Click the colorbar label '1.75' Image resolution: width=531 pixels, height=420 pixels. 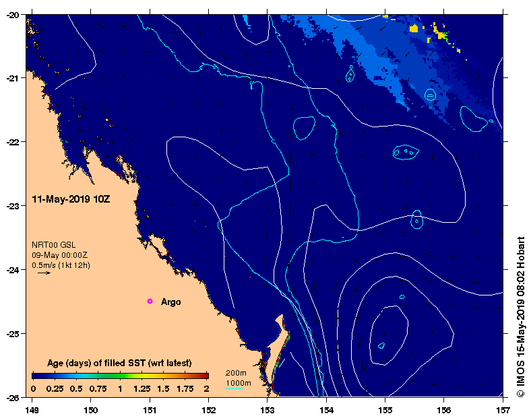click(185, 389)
